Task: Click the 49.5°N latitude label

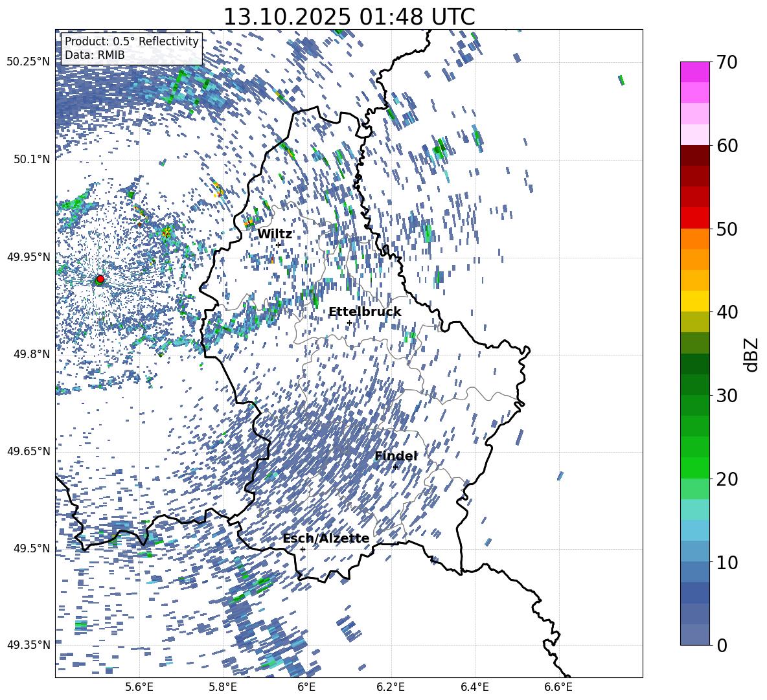Action: (x=32, y=548)
